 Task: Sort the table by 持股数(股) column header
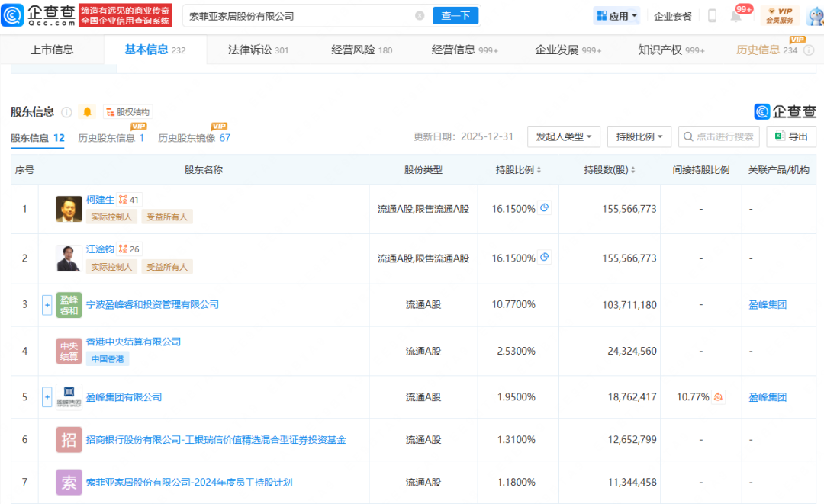click(609, 170)
